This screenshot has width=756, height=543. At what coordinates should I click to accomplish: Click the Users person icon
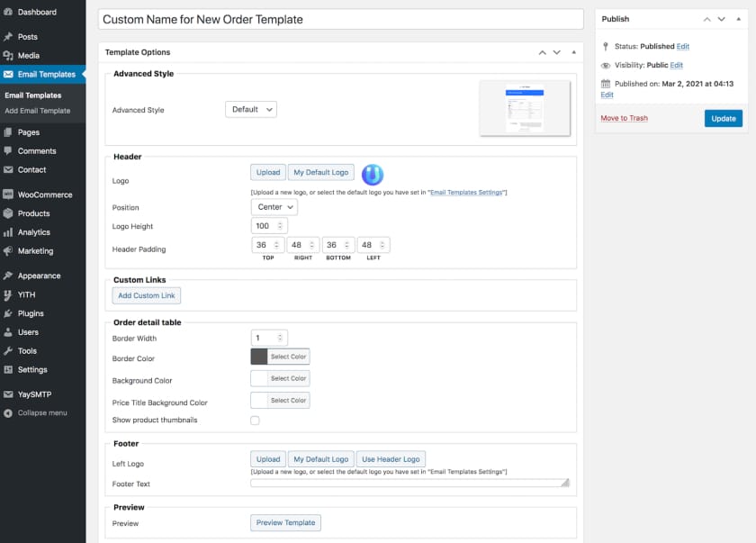coord(8,332)
